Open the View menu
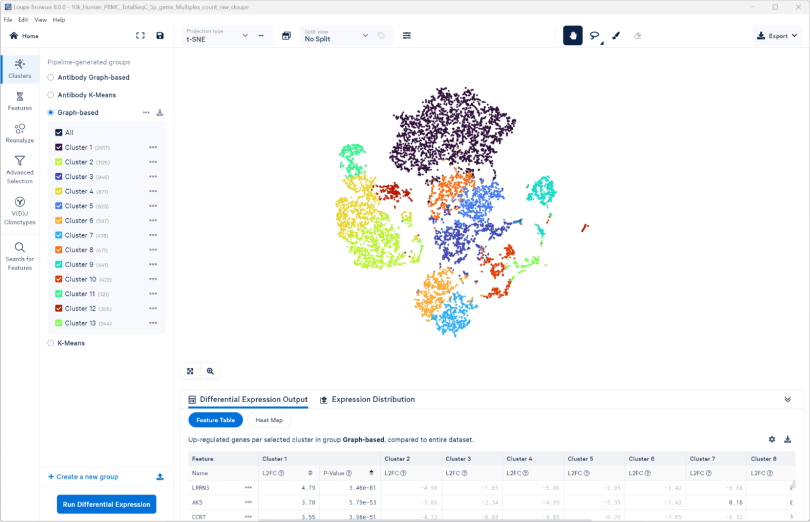This screenshot has height=522, width=810. [x=40, y=19]
